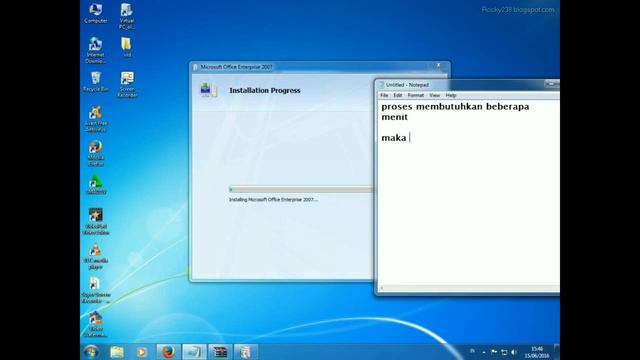The width and height of the screenshot is (640, 360).
Task: Open the Computer desktop icon
Action: 96,13
